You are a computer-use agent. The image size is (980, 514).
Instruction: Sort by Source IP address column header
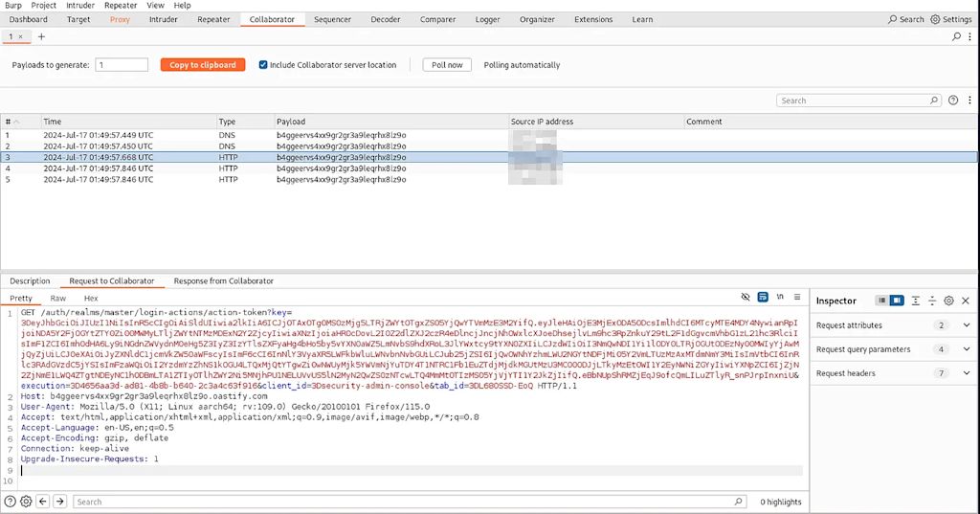tap(596, 122)
